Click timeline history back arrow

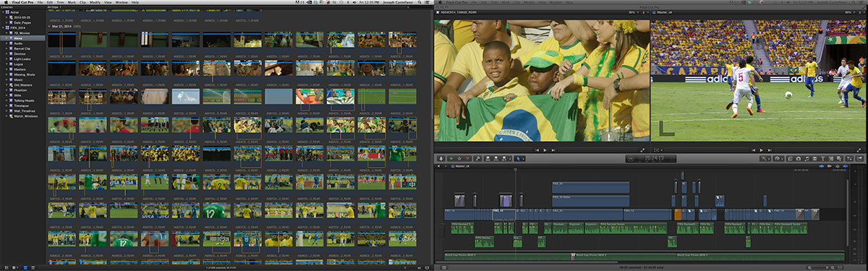coord(438,166)
